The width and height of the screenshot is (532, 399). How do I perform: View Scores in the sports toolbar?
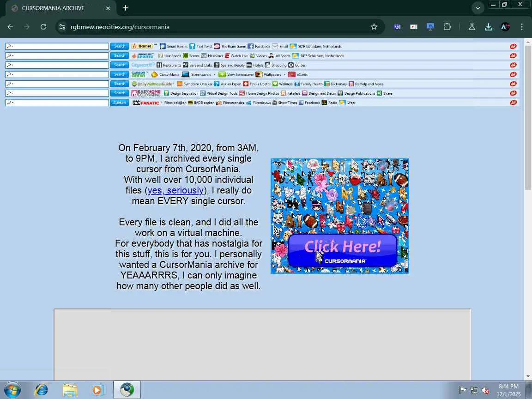(x=191, y=55)
